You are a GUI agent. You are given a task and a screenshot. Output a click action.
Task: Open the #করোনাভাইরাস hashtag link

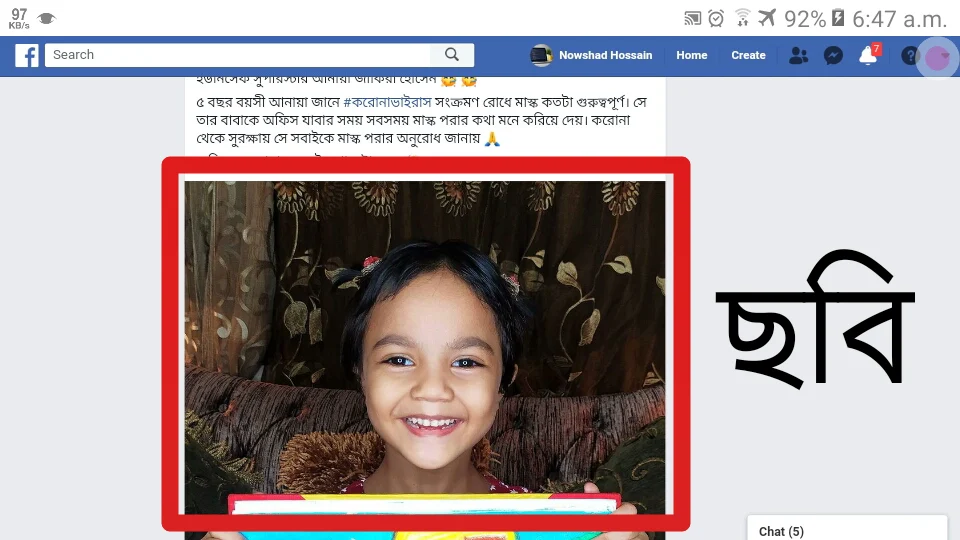388,102
